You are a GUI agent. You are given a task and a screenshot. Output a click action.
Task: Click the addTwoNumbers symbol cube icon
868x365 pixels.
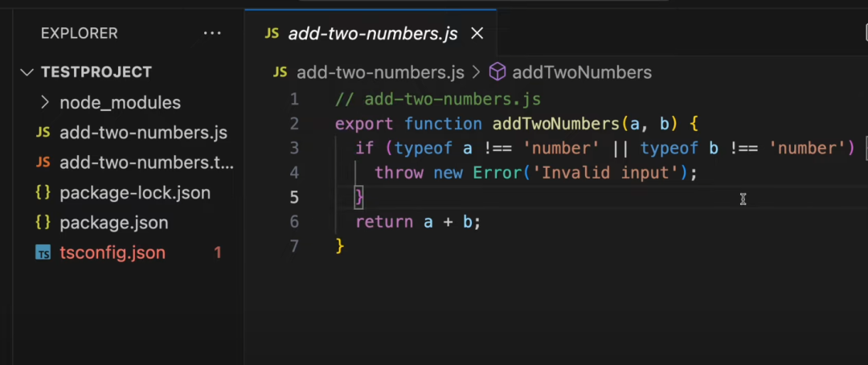tap(497, 72)
